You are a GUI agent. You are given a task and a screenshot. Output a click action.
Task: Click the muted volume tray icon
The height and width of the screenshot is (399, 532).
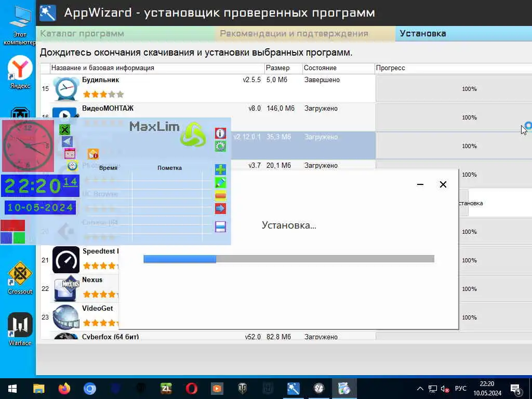pyautogui.click(x=445, y=389)
